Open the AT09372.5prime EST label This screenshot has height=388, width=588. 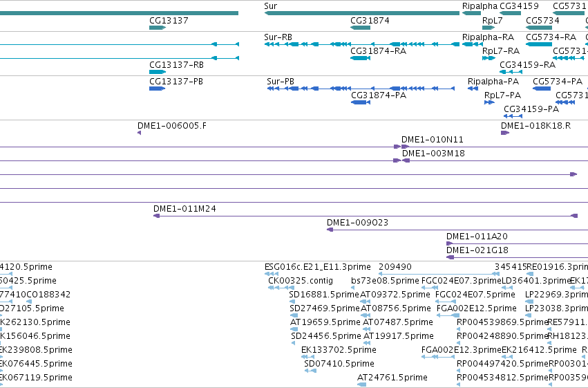[395, 295]
